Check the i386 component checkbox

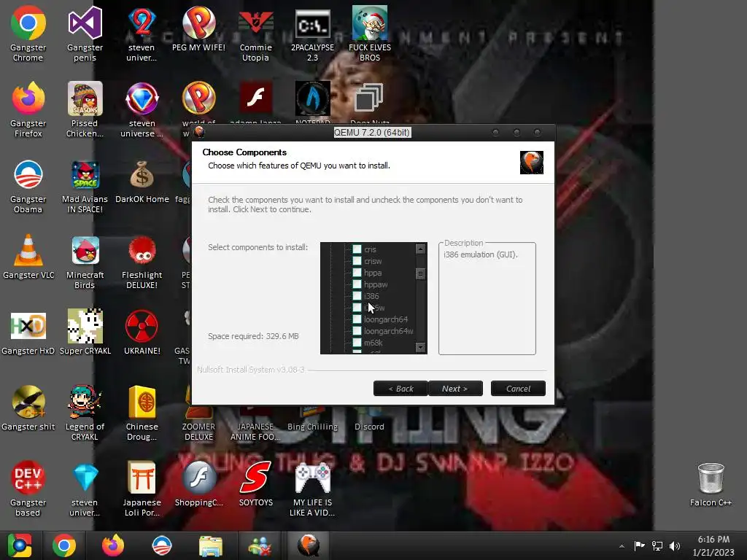tap(357, 296)
